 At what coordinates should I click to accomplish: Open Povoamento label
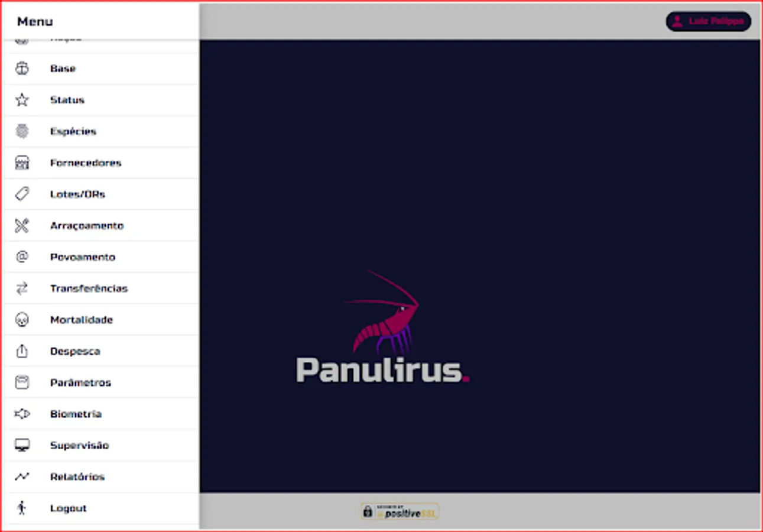click(x=83, y=257)
